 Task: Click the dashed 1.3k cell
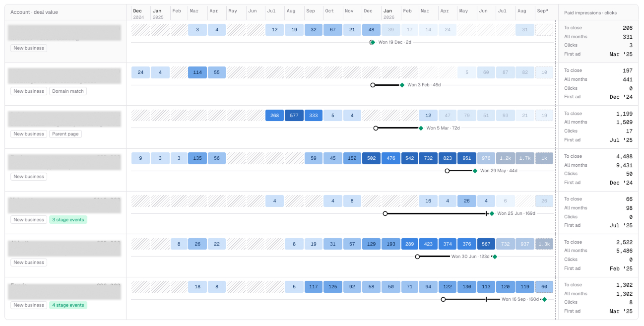tap(544, 244)
